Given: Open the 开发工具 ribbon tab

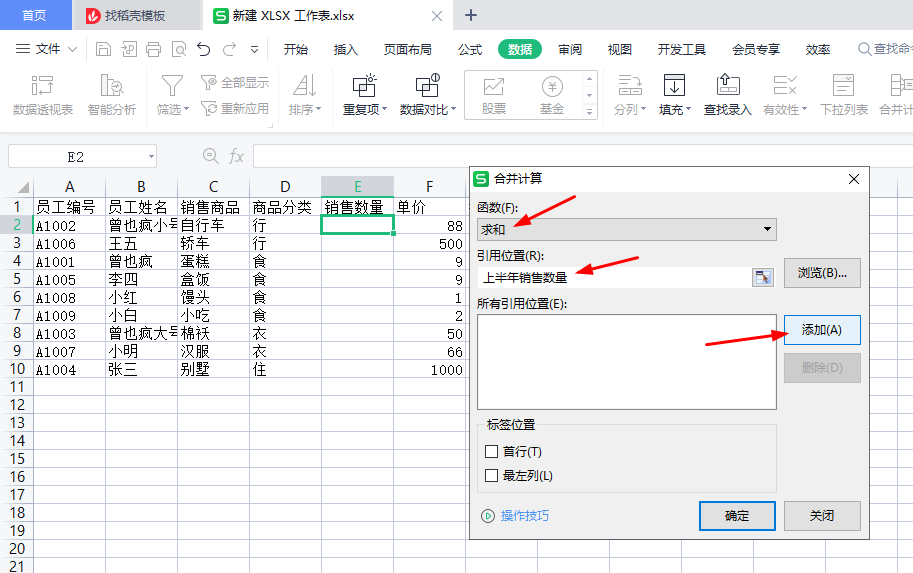Looking at the screenshot, I should coord(681,49).
